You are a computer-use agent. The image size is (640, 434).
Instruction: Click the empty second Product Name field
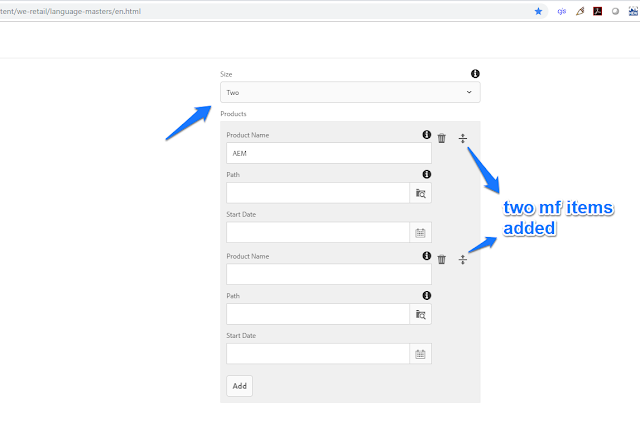(x=329, y=274)
